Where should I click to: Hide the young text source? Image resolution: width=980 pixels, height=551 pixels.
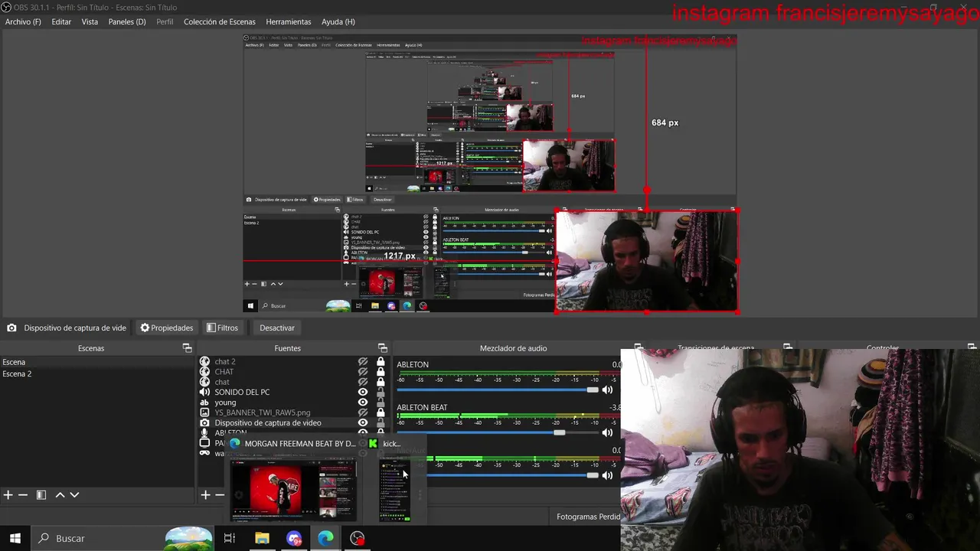pos(363,403)
